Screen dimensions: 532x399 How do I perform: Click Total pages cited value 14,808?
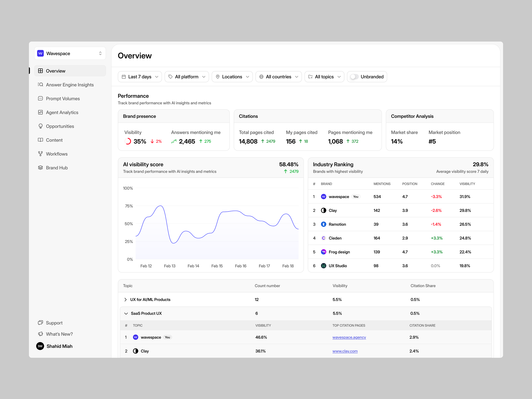click(x=248, y=141)
